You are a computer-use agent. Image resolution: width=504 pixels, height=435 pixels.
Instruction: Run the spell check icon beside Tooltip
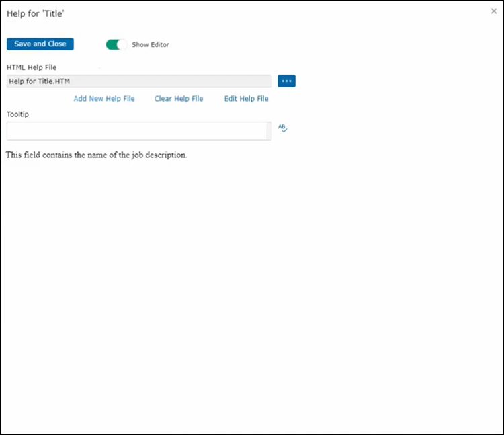[283, 128]
